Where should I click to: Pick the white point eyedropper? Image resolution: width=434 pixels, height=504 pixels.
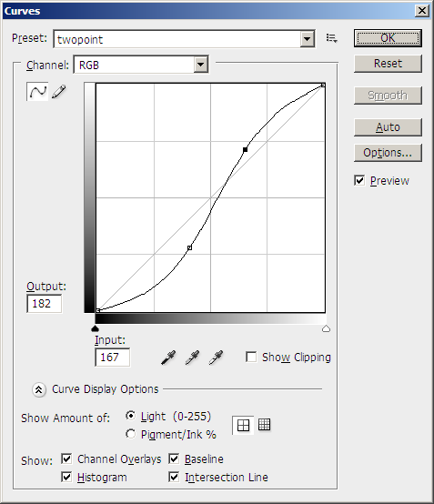point(216,358)
